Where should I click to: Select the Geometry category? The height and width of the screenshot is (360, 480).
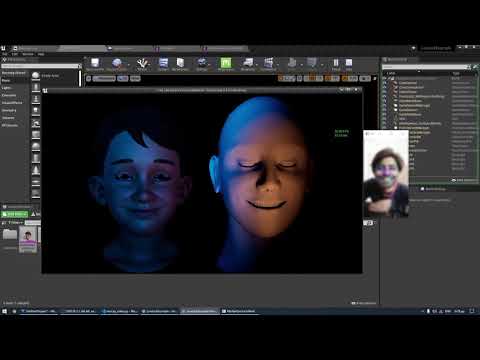(14, 110)
